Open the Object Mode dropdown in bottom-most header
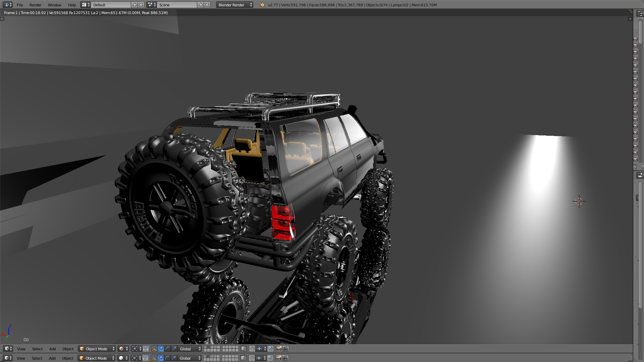This screenshot has height=362, width=644. pos(97,358)
